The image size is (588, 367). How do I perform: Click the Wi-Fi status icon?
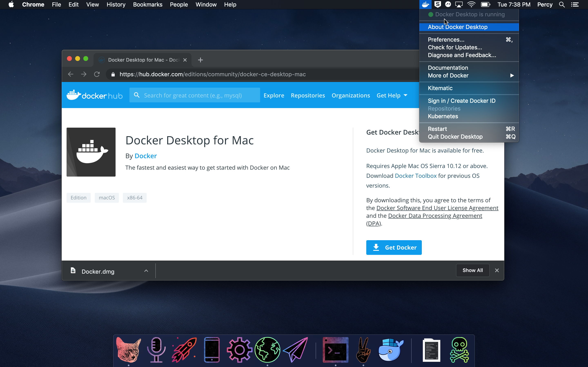point(471,4)
